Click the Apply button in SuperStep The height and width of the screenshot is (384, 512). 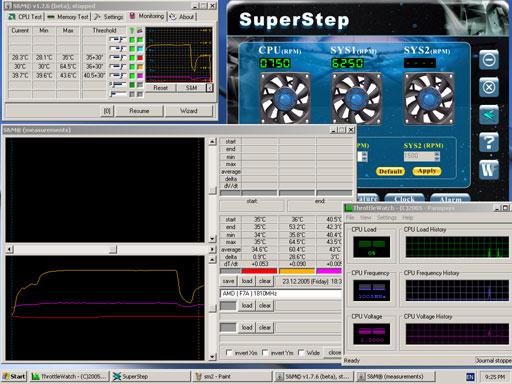[427, 171]
